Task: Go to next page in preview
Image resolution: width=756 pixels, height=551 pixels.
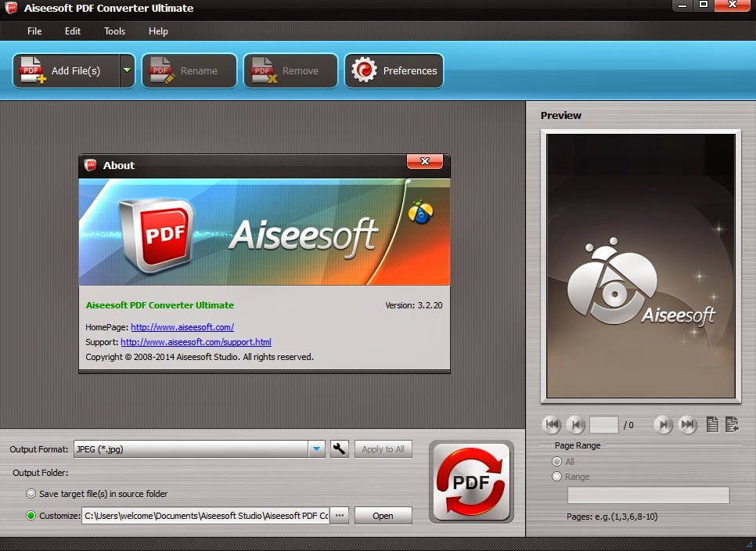Action: [x=664, y=425]
